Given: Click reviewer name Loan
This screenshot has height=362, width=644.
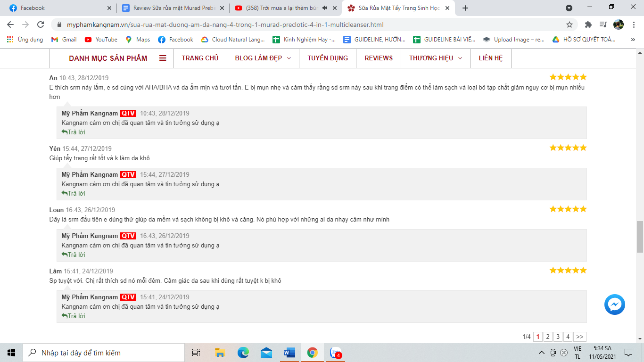Looking at the screenshot, I should 57,210.
